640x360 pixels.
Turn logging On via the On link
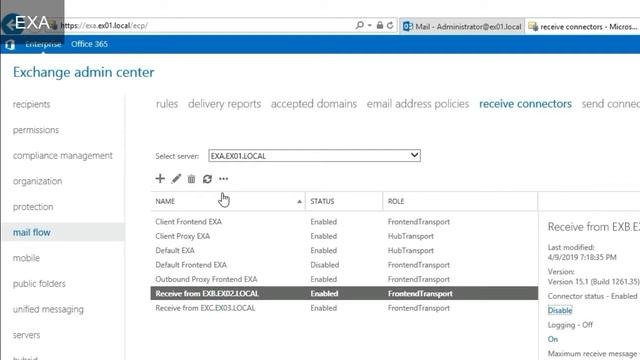[553, 339]
